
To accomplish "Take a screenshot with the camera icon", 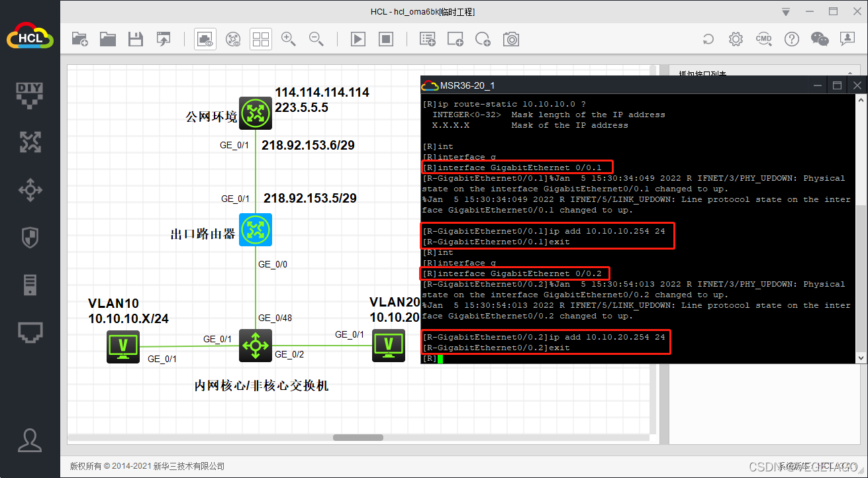I will coord(511,40).
